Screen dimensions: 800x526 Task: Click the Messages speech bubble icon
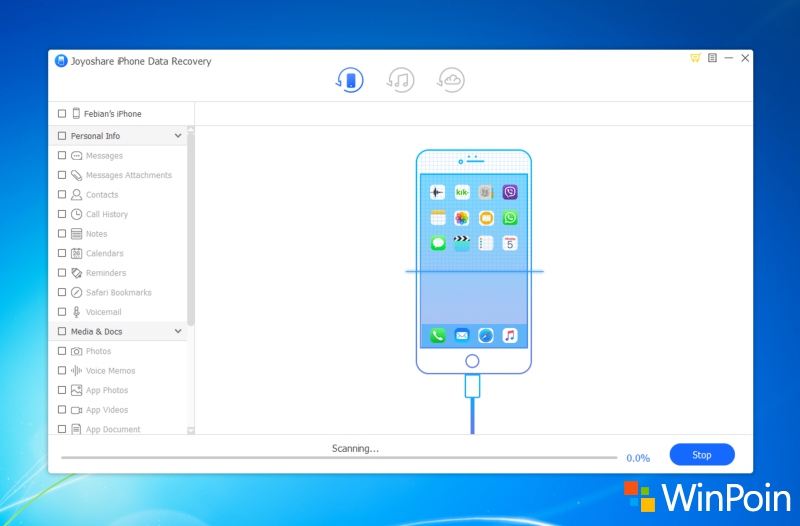pyautogui.click(x=76, y=156)
